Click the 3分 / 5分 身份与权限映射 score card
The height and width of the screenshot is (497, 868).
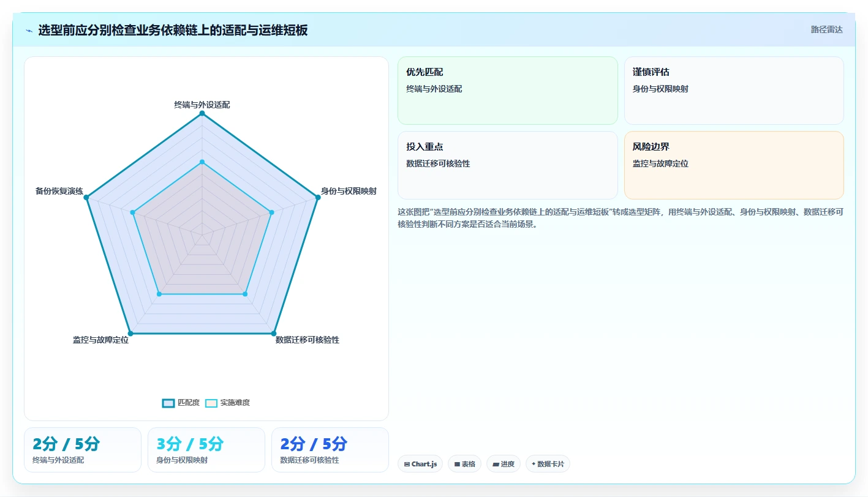point(206,450)
